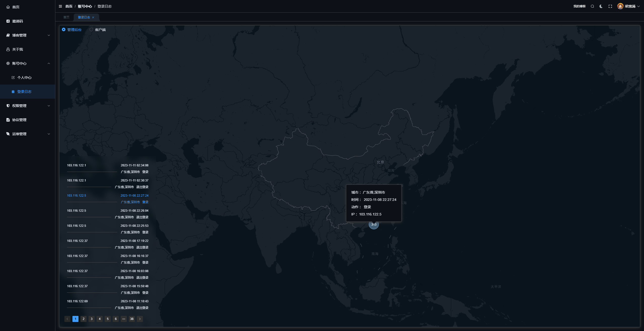
Task: Toggle dark mode moon icon
Action: (601, 6)
